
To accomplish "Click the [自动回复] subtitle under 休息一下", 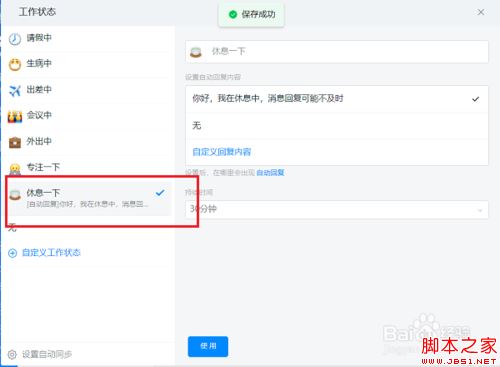I will coord(88,204).
